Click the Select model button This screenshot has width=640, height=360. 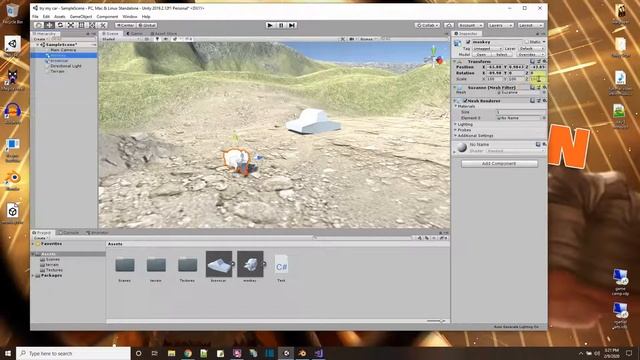(x=502, y=54)
